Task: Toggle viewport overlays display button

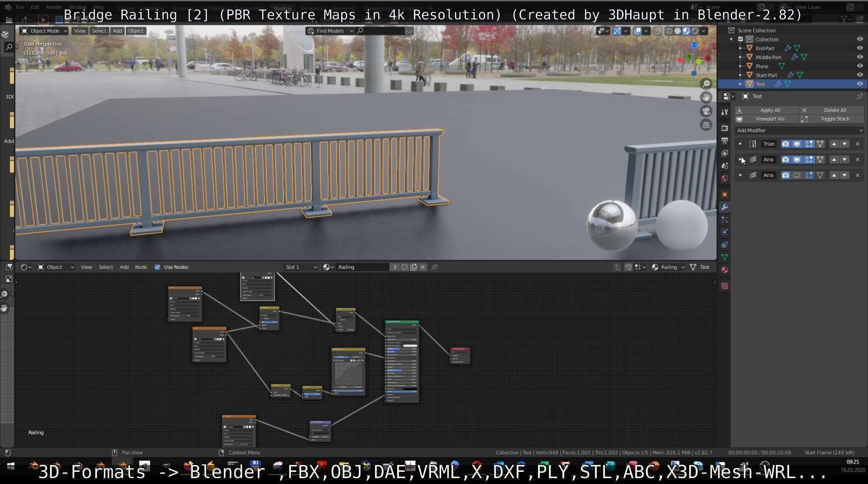Action: pyautogui.click(x=637, y=31)
